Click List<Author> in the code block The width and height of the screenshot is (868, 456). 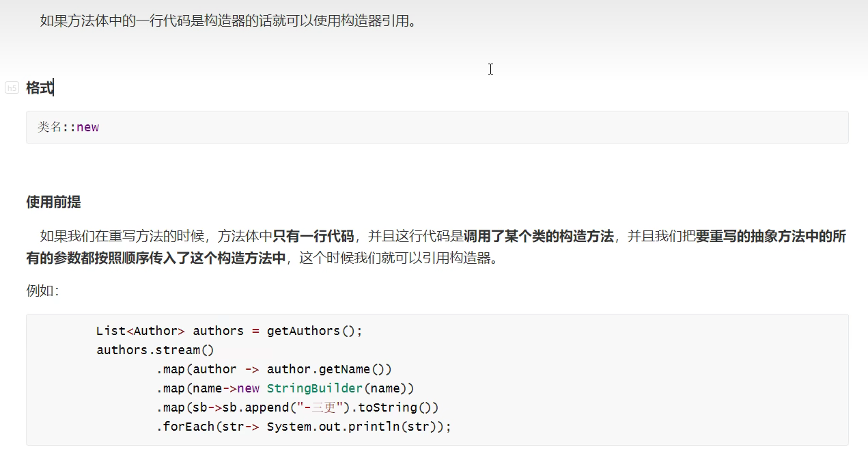(x=140, y=331)
